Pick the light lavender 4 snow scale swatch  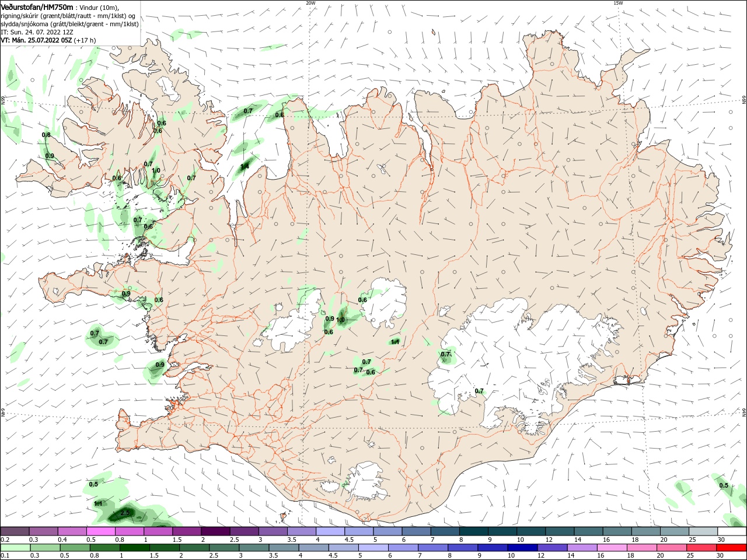click(x=330, y=531)
